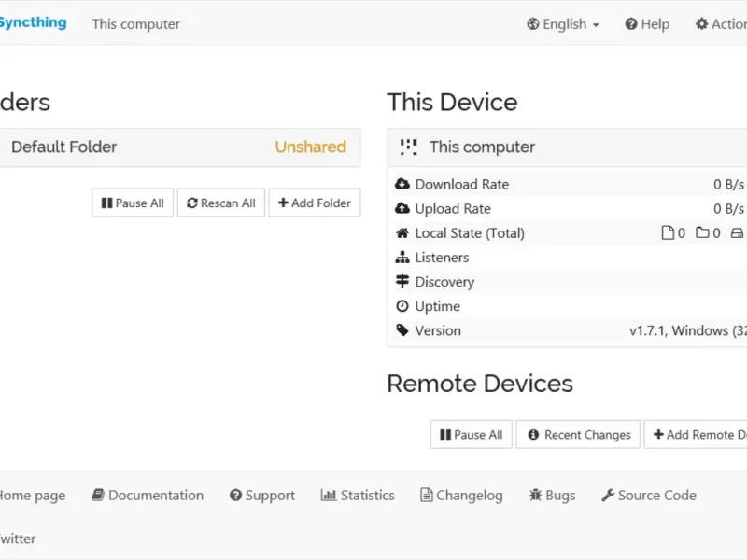Click the globe icon beside English

(x=532, y=24)
